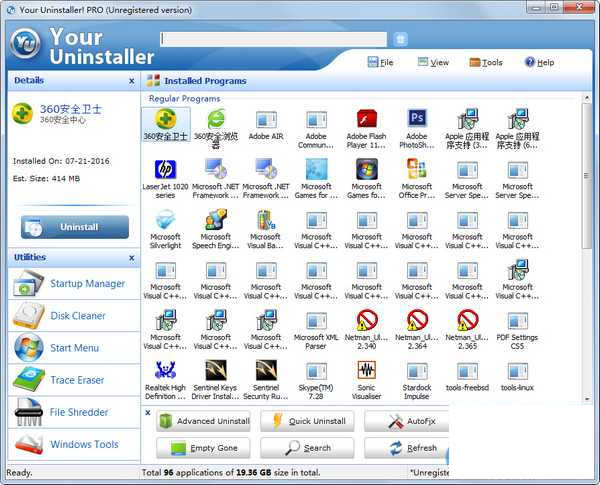Viewport: 600px width, 485px height.
Task: Open Startup Manager utility
Action: tap(74, 284)
